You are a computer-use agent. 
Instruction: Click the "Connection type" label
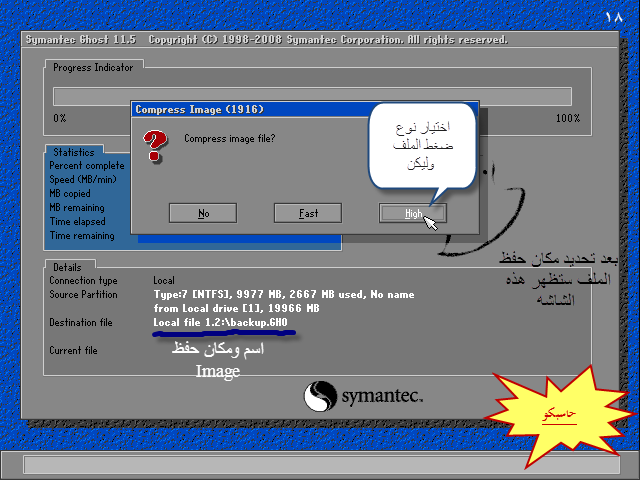(83, 280)
